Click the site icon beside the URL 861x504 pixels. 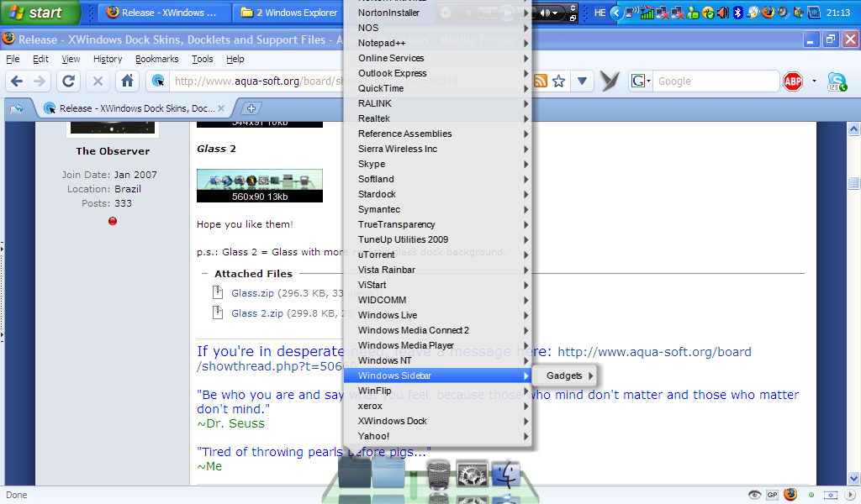157,81
